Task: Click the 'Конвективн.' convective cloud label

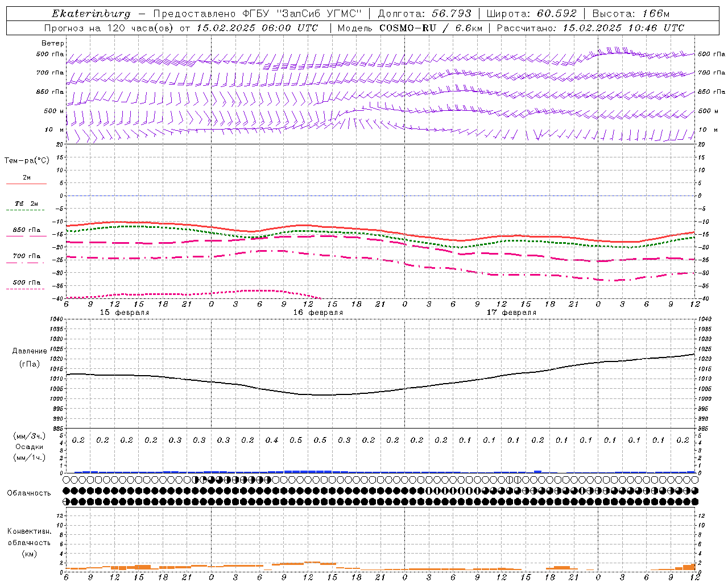Action: 29,531
